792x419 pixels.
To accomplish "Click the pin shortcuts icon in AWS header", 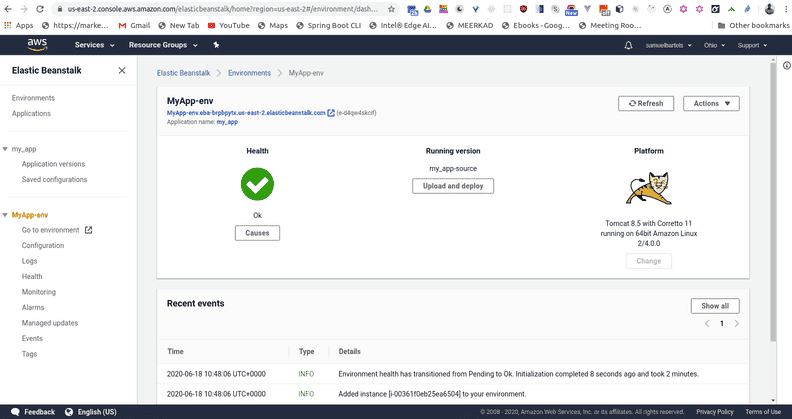I will 216,45.
